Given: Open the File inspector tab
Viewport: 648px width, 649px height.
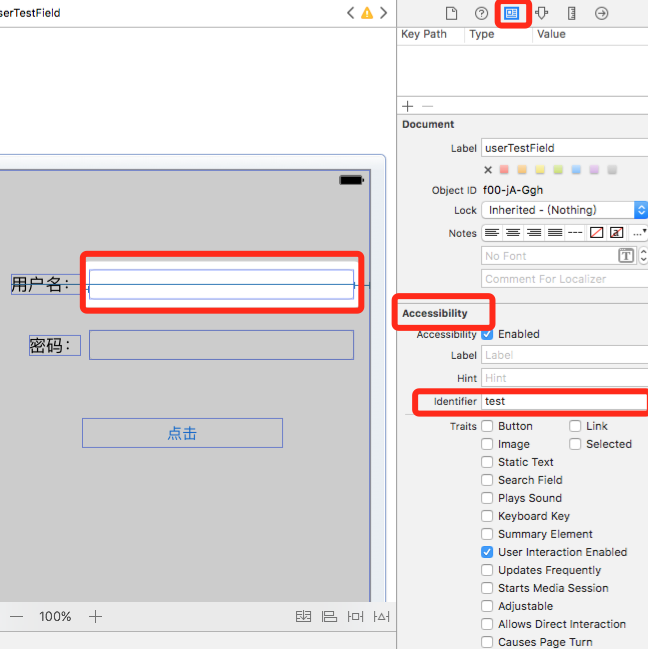Looking at the screenshot, I should (451, 13).
